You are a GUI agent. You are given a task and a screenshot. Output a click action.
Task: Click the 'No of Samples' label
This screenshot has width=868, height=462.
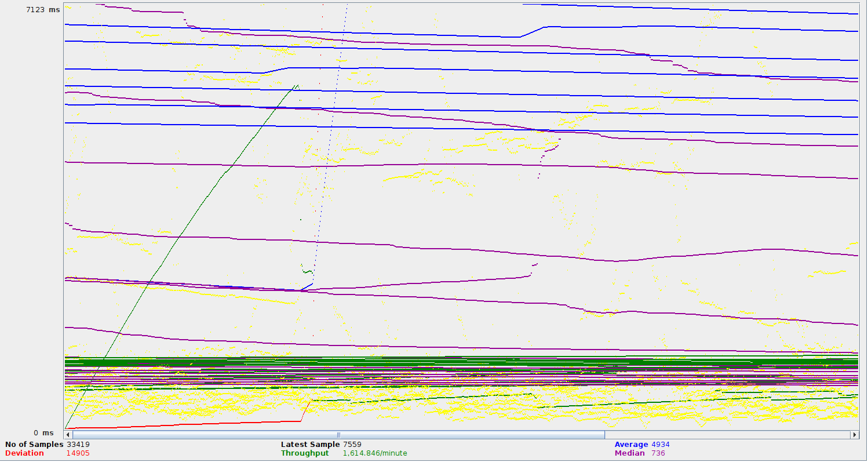(34, 445)
